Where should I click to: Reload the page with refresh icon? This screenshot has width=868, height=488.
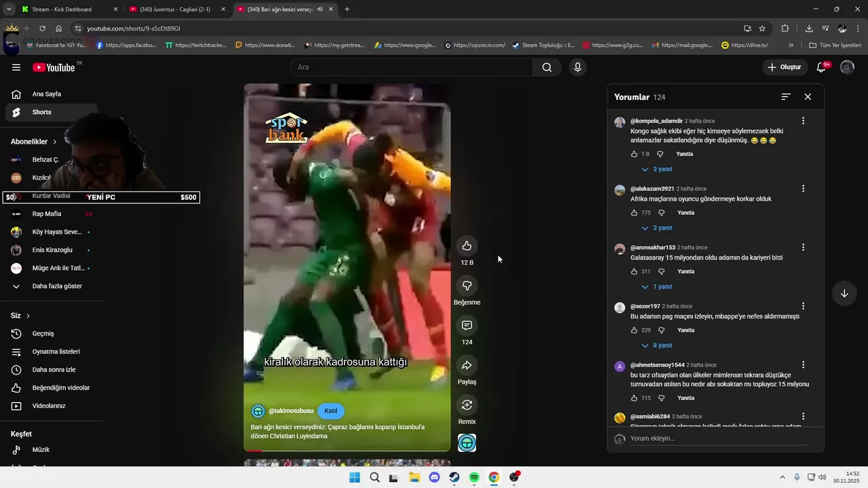[x=42, y=28]
